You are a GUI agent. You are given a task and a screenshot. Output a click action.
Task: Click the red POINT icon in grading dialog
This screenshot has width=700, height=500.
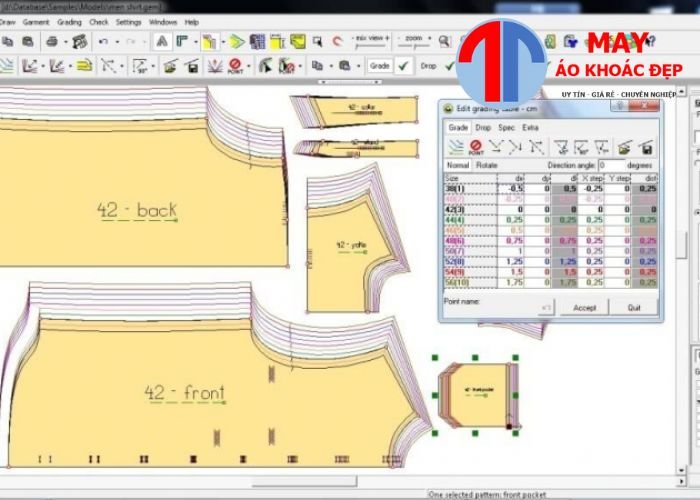475,147
